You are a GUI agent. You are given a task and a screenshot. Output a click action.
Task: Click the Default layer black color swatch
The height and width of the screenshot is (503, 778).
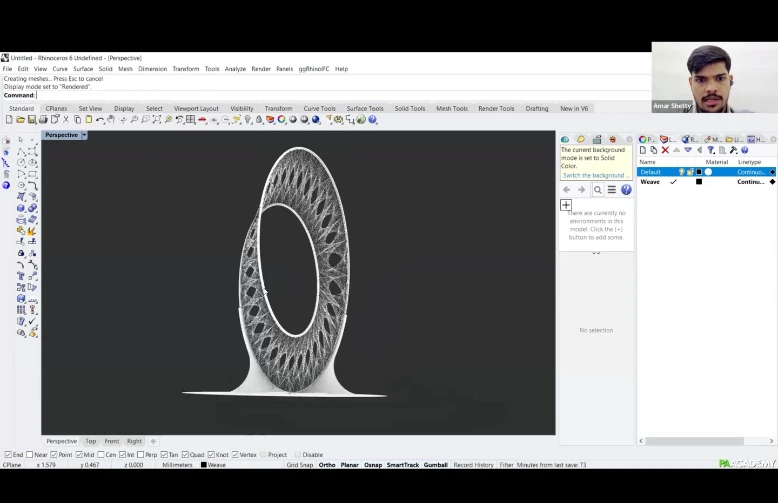coord(699,172)
